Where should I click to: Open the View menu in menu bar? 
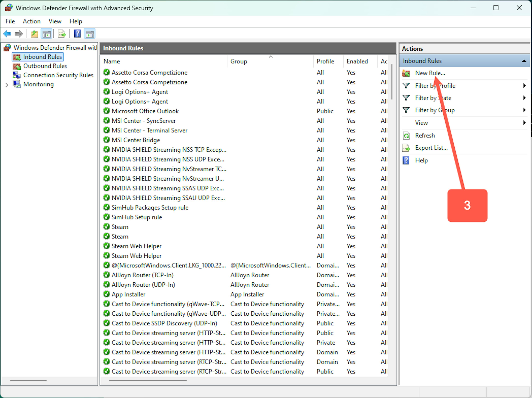(55, 21)
